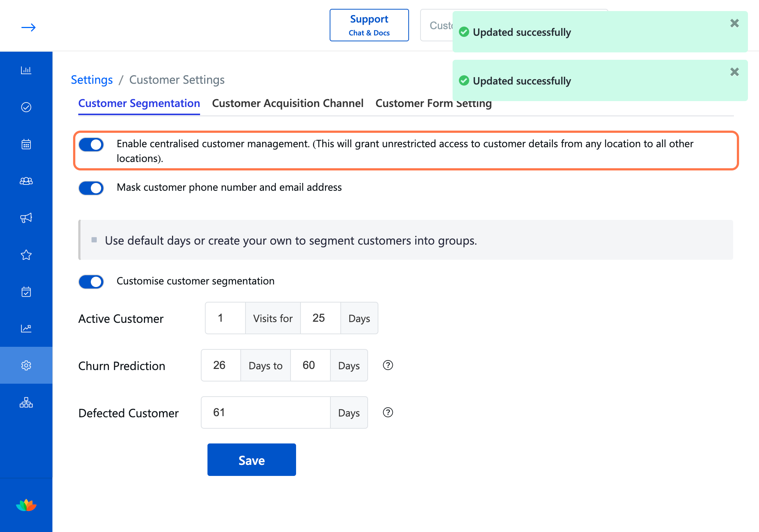This screenshot has height=532, width=759.
Task: Switch to Customer Segmentation tab
Action: tap(139, 103)
